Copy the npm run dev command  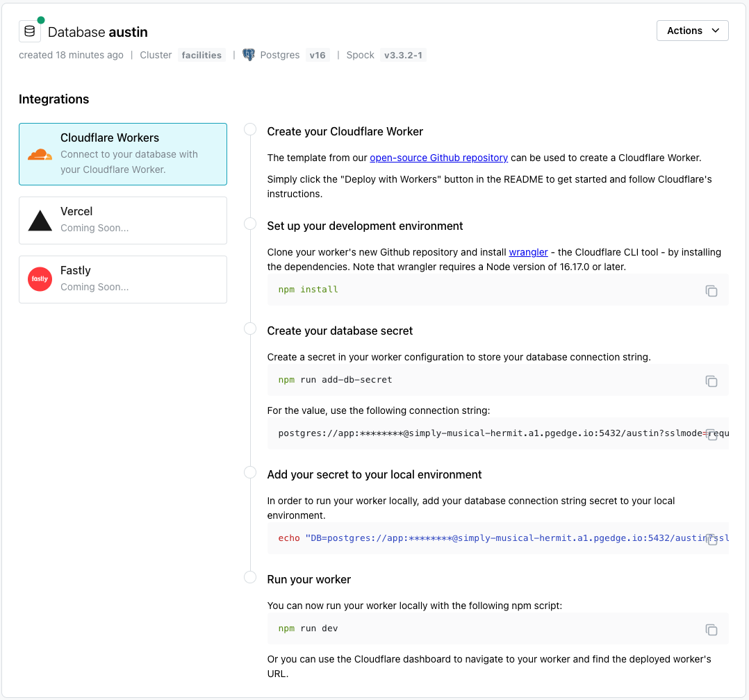[x=711, y=629]
